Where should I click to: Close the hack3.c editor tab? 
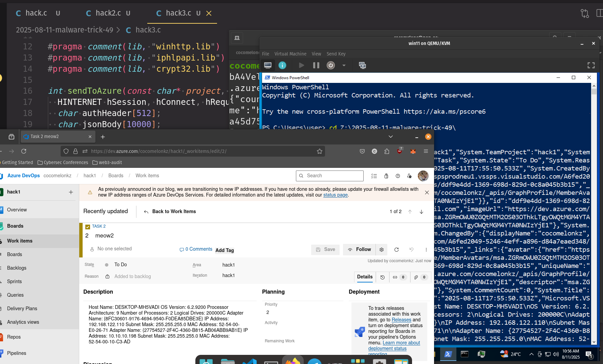(209, 13)
